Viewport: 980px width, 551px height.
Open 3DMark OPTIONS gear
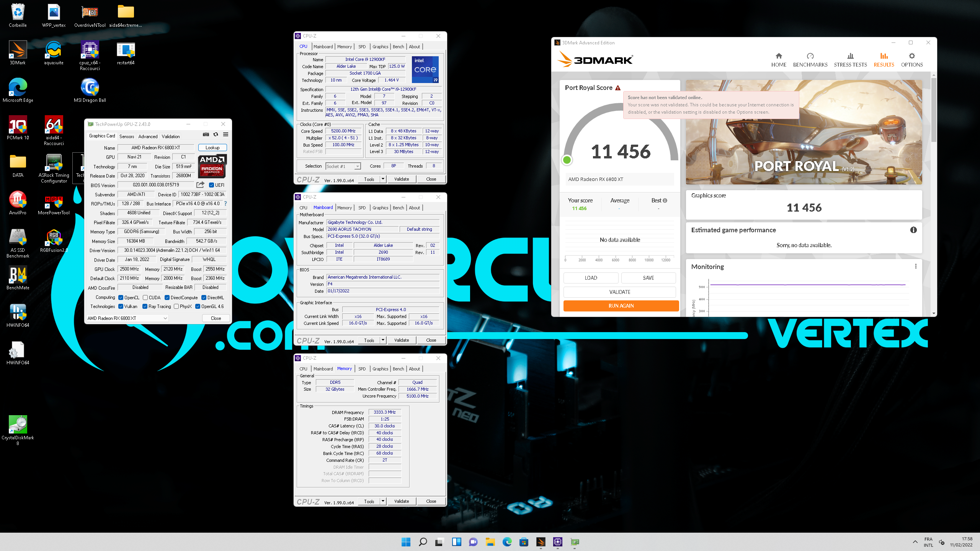[x=912, y=60]
